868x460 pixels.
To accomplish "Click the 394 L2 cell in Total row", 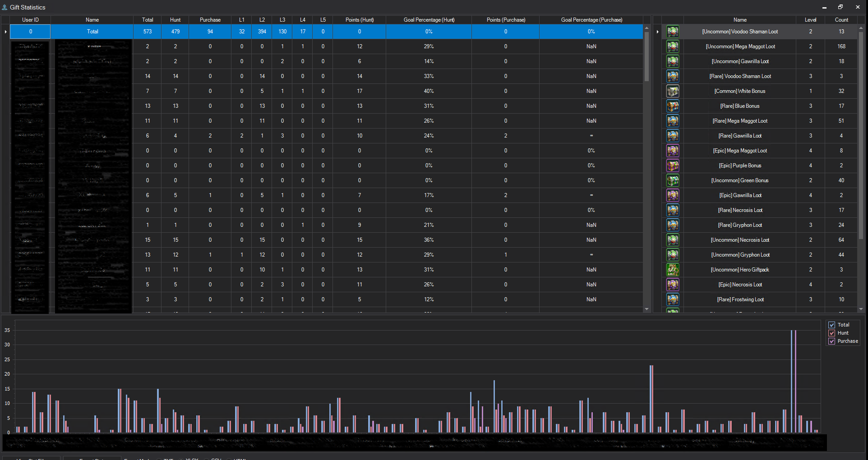I will (262, 32).
